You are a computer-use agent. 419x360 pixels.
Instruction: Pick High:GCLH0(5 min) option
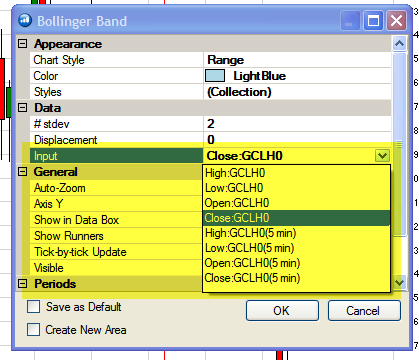click(x=296, y=233)
